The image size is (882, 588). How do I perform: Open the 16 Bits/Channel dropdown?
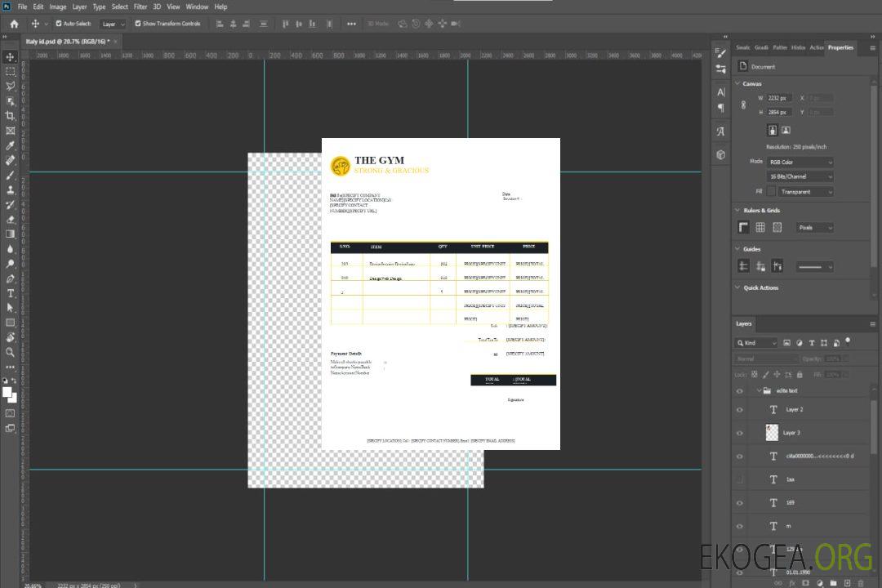tap(800, 176)
